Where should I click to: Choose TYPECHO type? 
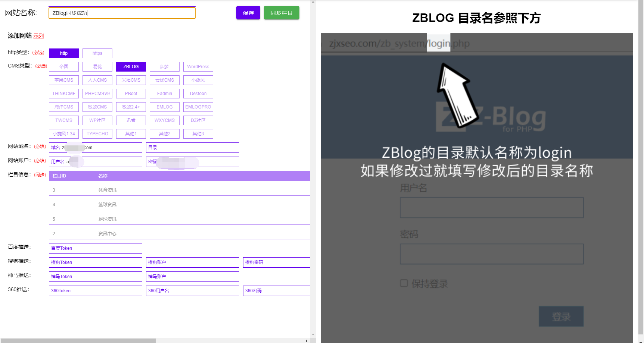(x=97, y=134)
